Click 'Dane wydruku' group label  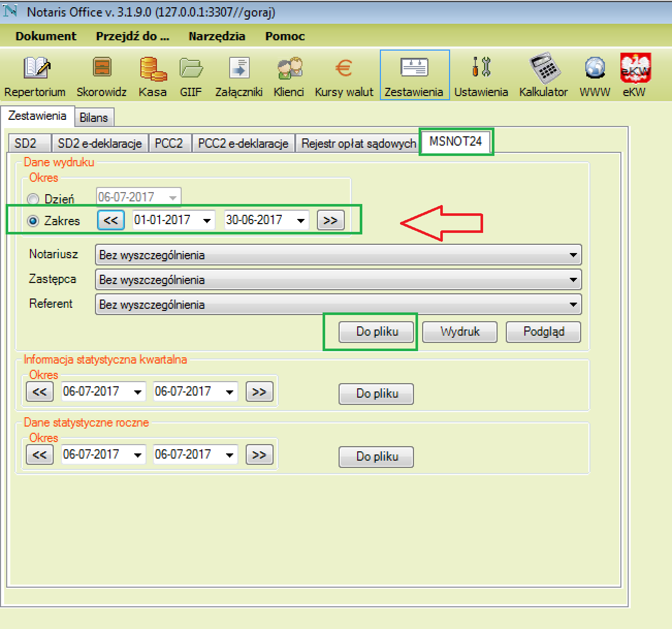pyautogui.click(x=59, y=162)
